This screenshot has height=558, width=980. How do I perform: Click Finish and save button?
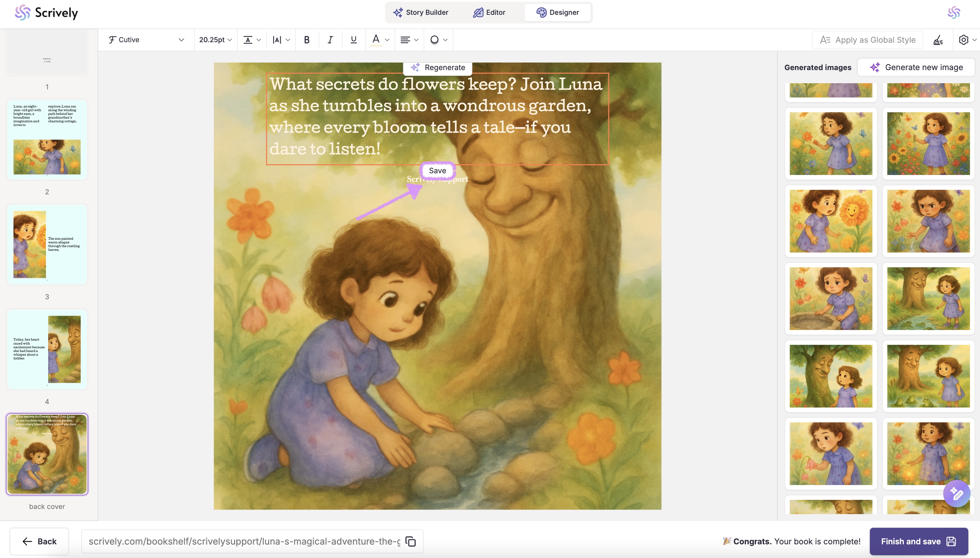(918, 541)
